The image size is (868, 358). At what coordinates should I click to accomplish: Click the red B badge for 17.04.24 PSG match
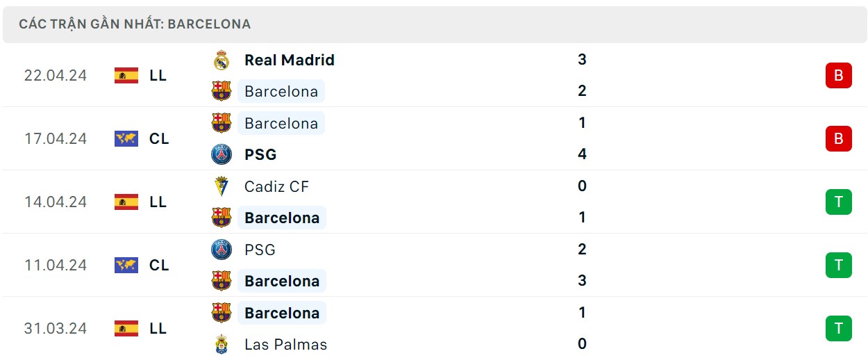(x=838, y=138)
